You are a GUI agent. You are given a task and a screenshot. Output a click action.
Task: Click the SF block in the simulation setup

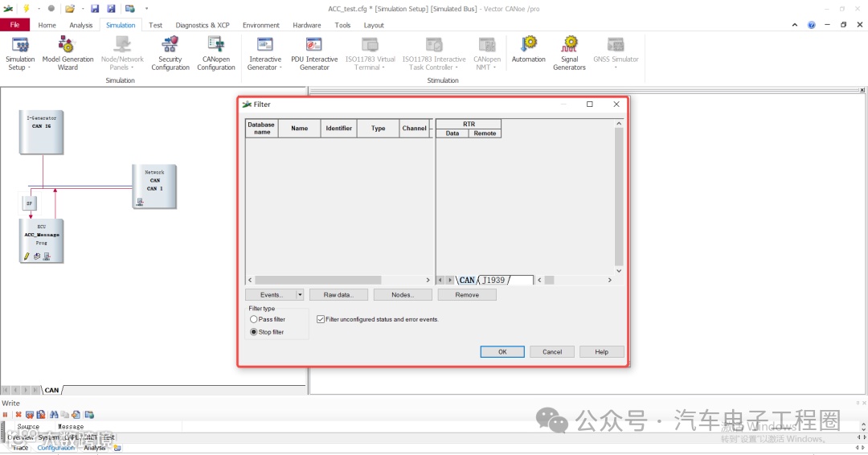click(x=30, y=203)
